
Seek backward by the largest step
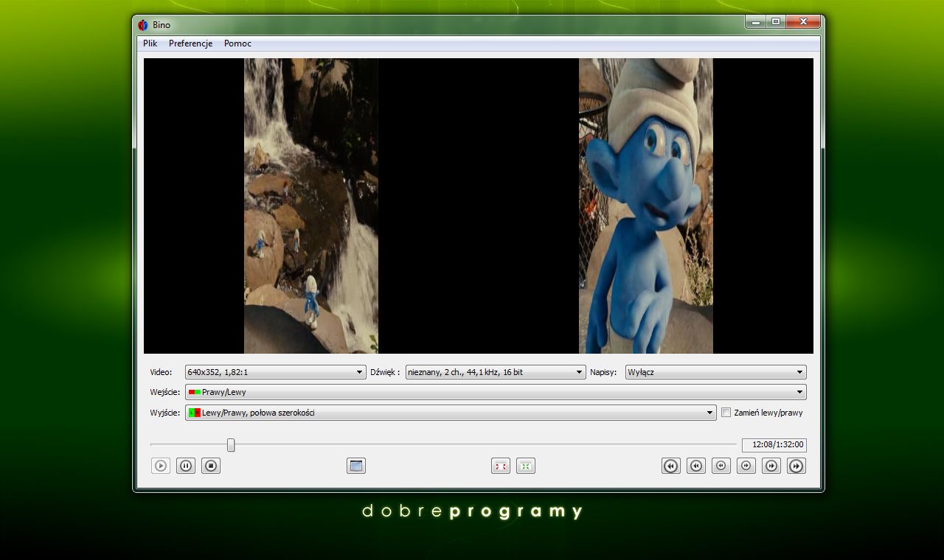(671, 466)
